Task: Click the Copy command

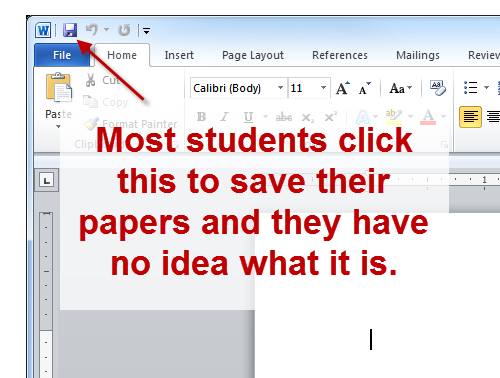Action: click(x=106, y=102)
